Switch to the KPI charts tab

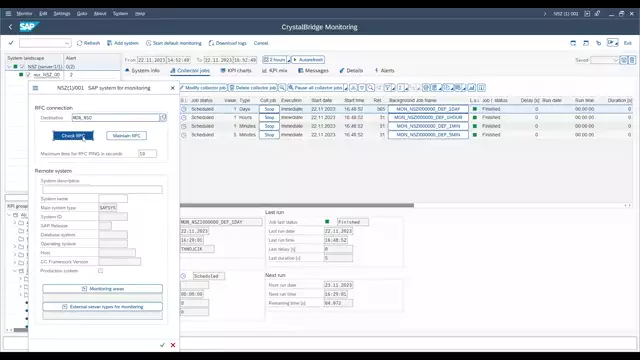(x=236, y=71)
